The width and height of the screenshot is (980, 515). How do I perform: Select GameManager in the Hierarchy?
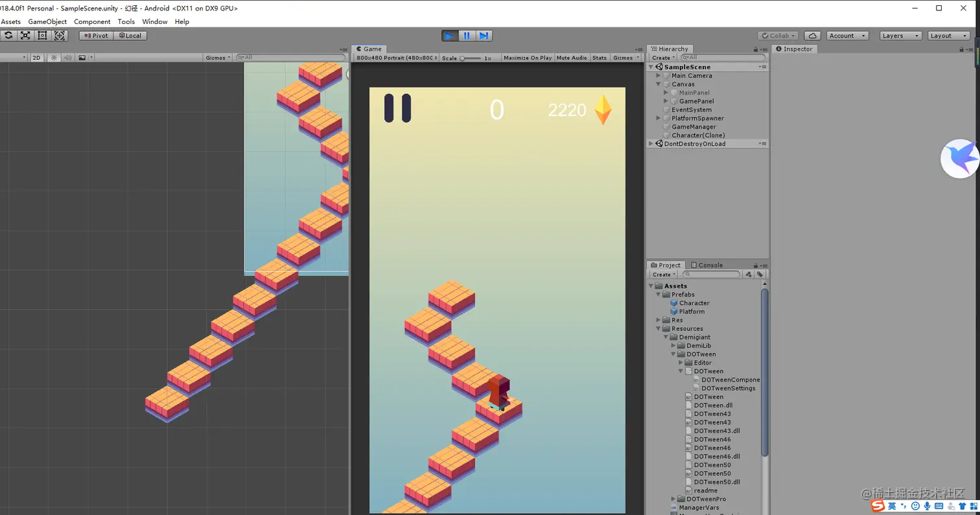click(694, 127)
